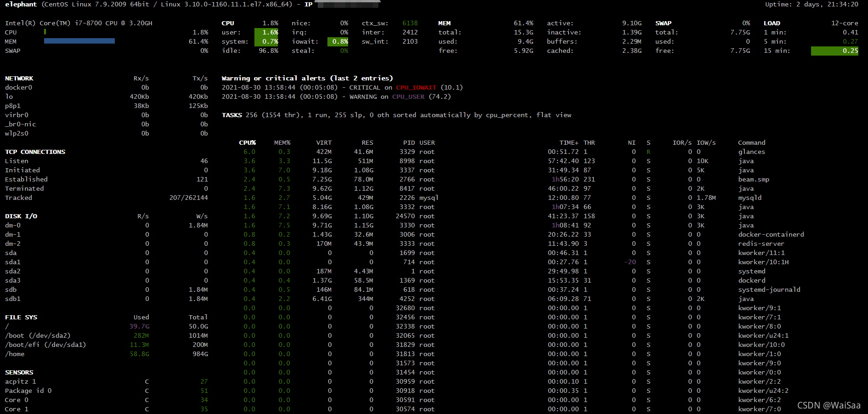Click the Tracked value 207/262144
The width and height of the screenshot is (868, 414).
tap(189, 198)
